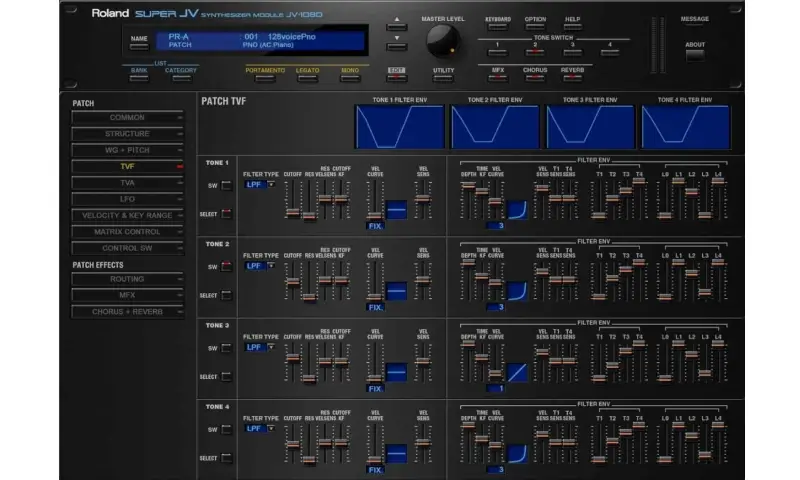Click the Tone 4 filter envelope graph
800x480 pixels.
685,127
